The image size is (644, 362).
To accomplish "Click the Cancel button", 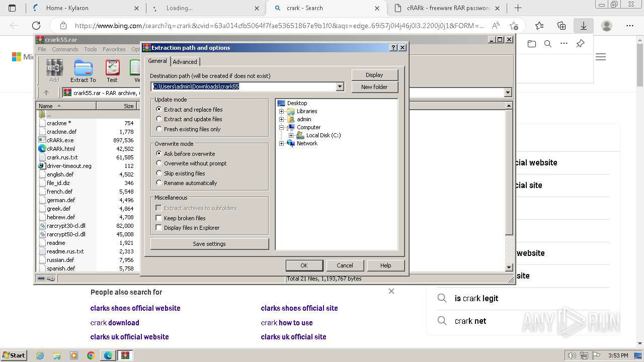I will (345, 265).
